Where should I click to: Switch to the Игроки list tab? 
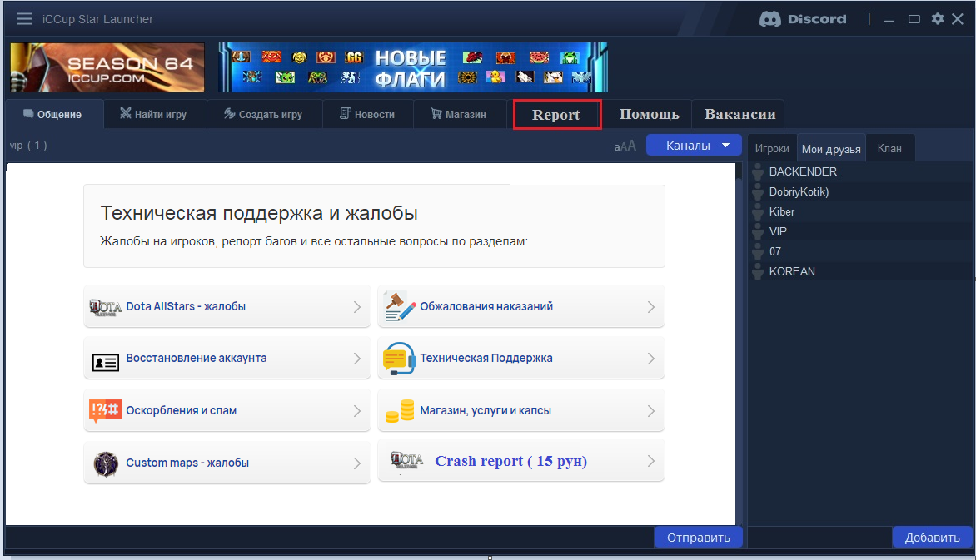(x=772, y=149)
